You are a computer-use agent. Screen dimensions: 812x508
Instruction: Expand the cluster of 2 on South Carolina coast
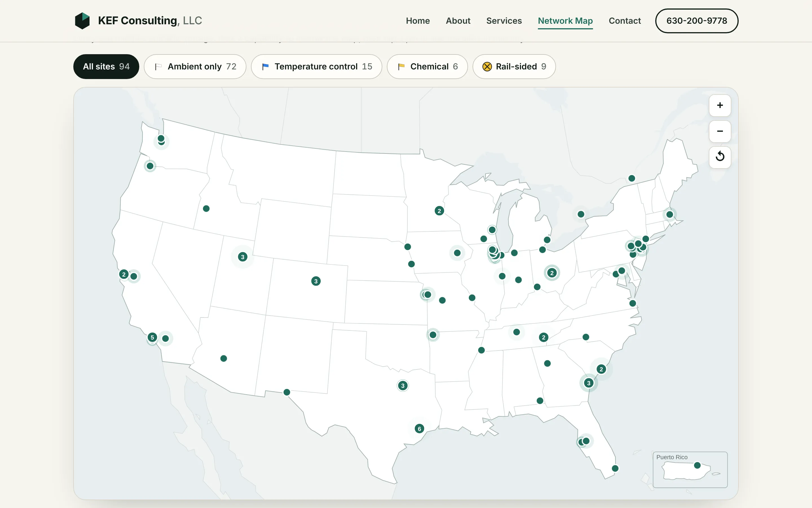601,369
